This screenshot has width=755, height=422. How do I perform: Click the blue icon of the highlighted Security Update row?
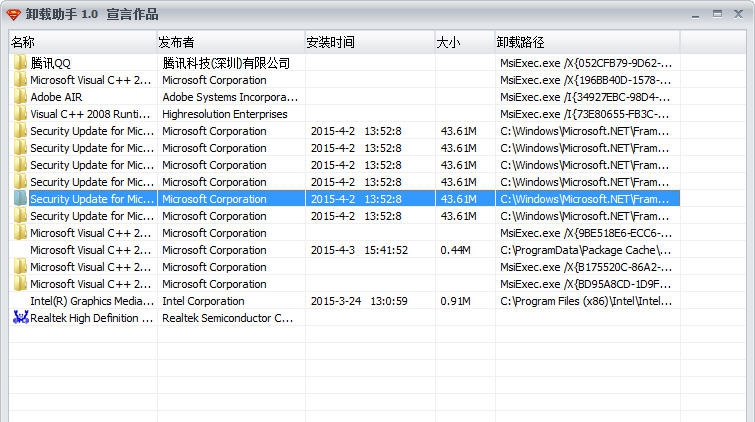click(x=20, y=198)
